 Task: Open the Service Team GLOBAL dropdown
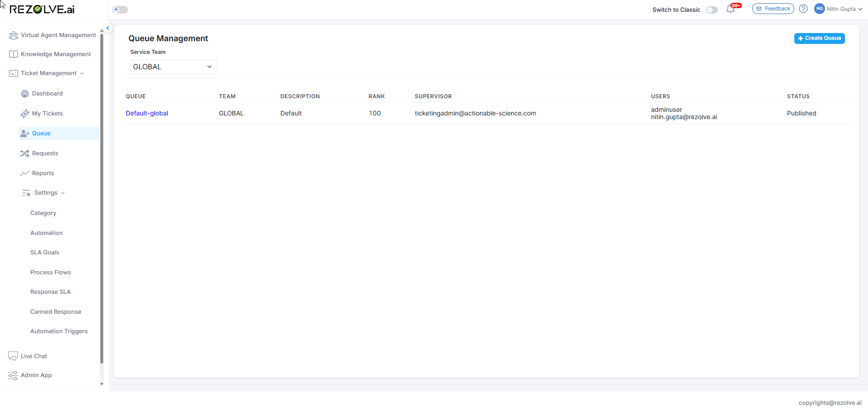[x=174, y=67]
